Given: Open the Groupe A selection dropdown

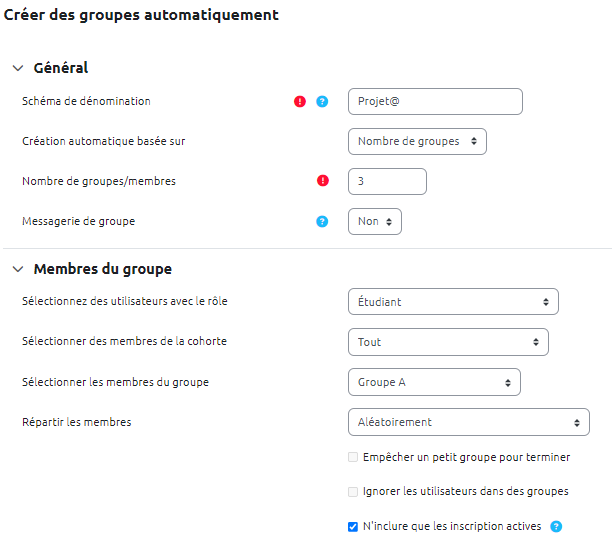Looking at the screenshot, I should click(433, 382).
